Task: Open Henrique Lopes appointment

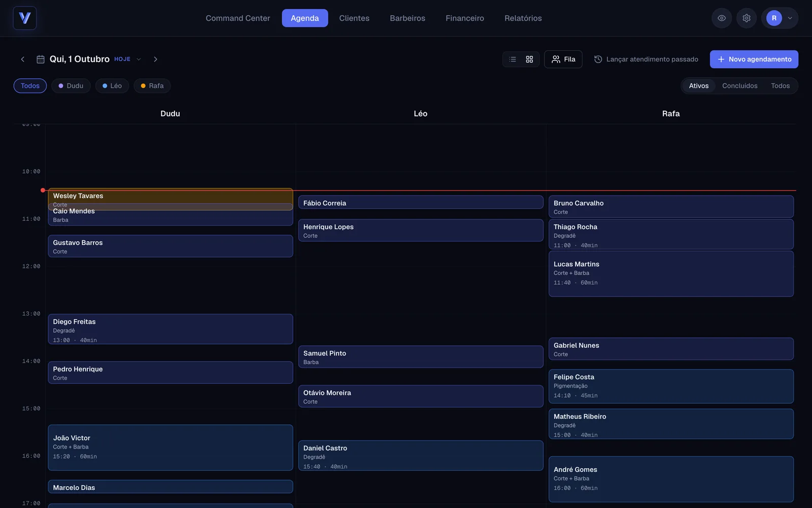Action: tap(421, 231)
